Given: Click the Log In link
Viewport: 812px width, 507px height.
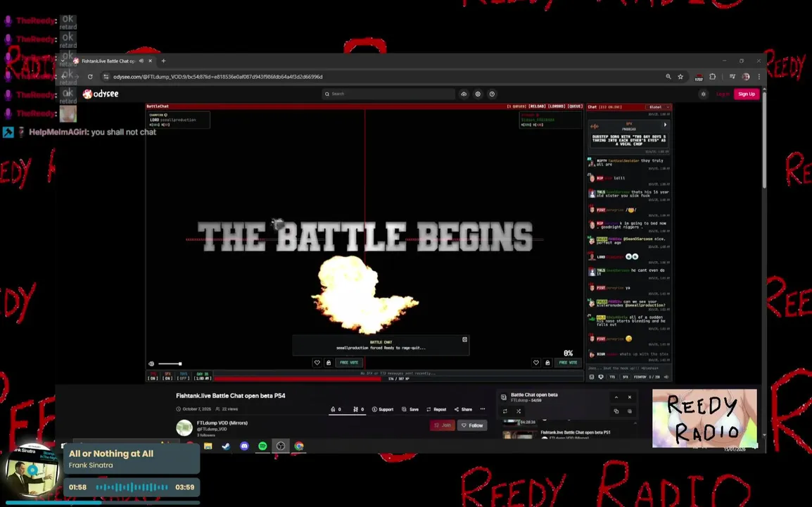Looking at the screenshot, I should pyautogui.click(x=723, y=94).
